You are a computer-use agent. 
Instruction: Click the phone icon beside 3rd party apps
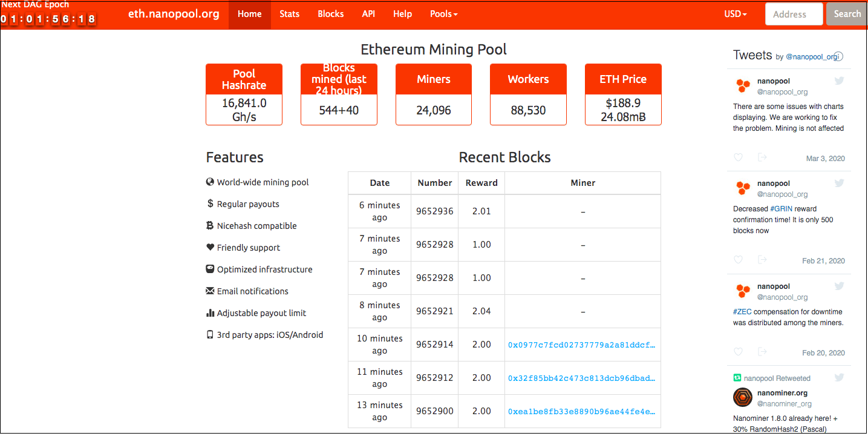[x=210, y=334]
